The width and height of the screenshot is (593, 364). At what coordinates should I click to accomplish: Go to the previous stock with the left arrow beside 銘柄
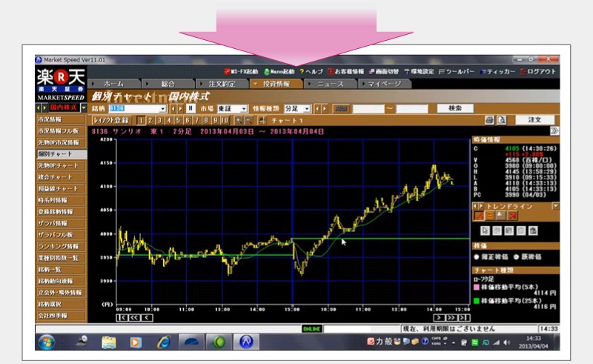click(x=173, y=109)
